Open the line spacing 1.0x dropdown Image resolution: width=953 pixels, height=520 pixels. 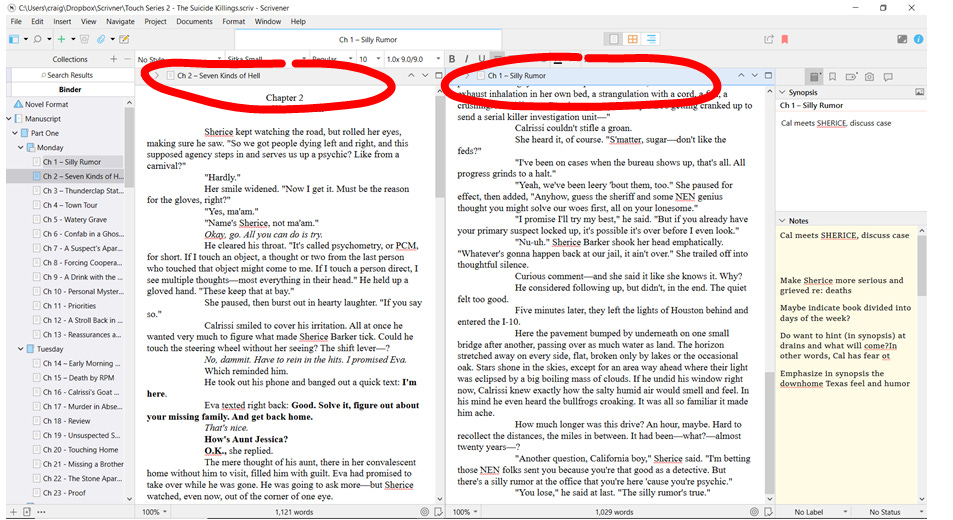click(413, 59)
